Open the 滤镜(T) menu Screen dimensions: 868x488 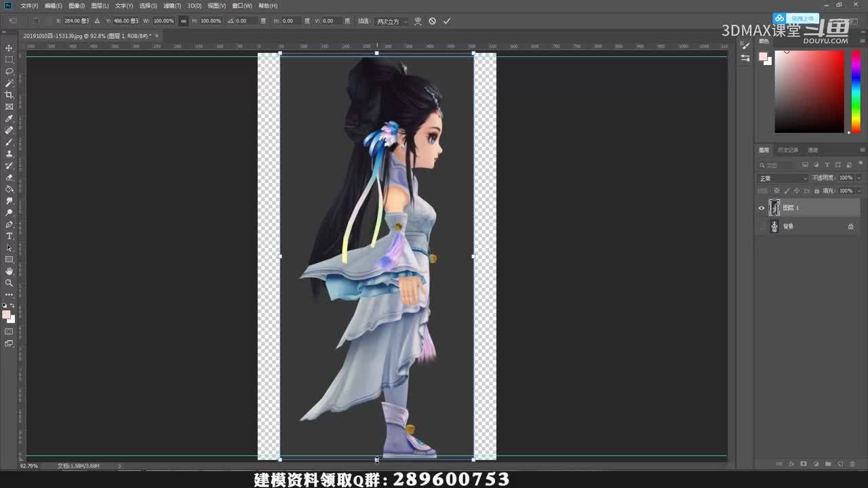pyautogui.click(x=172, y=5)
